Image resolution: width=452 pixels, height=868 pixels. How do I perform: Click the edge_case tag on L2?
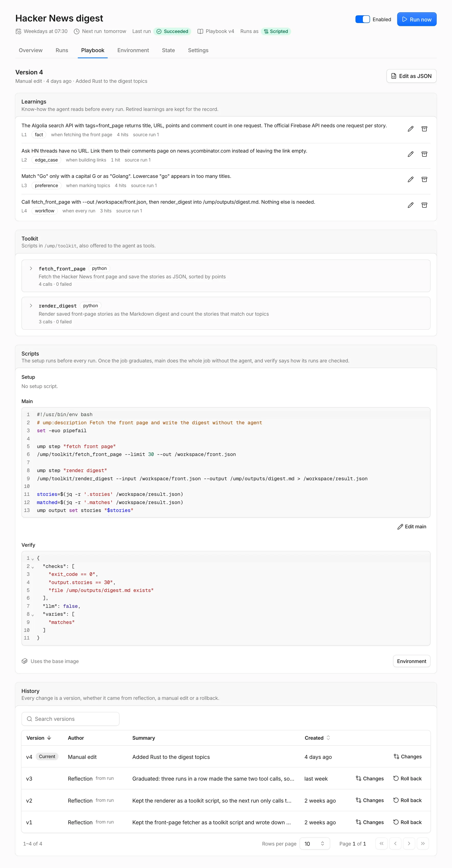pos(46,160)
